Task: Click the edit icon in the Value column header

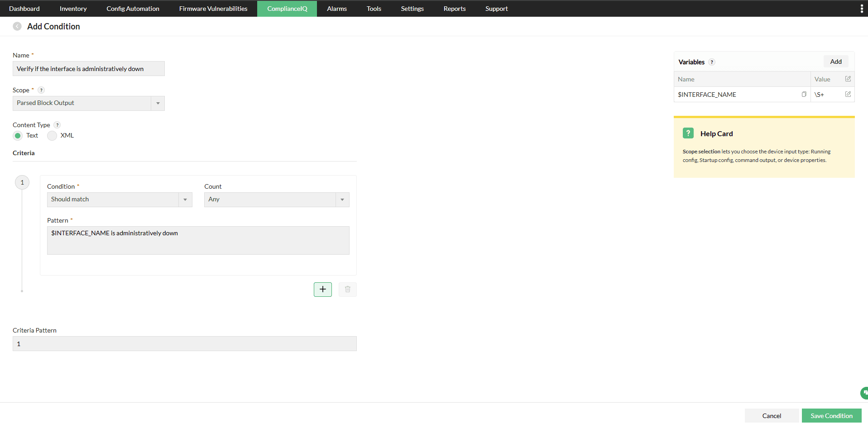Action: pyautogui.click(x=849, y=79)
